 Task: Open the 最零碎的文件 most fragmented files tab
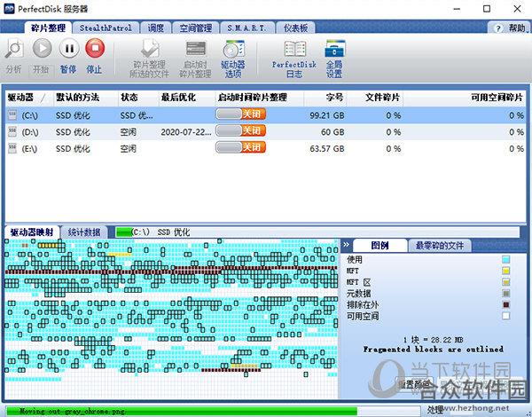click(440, 245)
